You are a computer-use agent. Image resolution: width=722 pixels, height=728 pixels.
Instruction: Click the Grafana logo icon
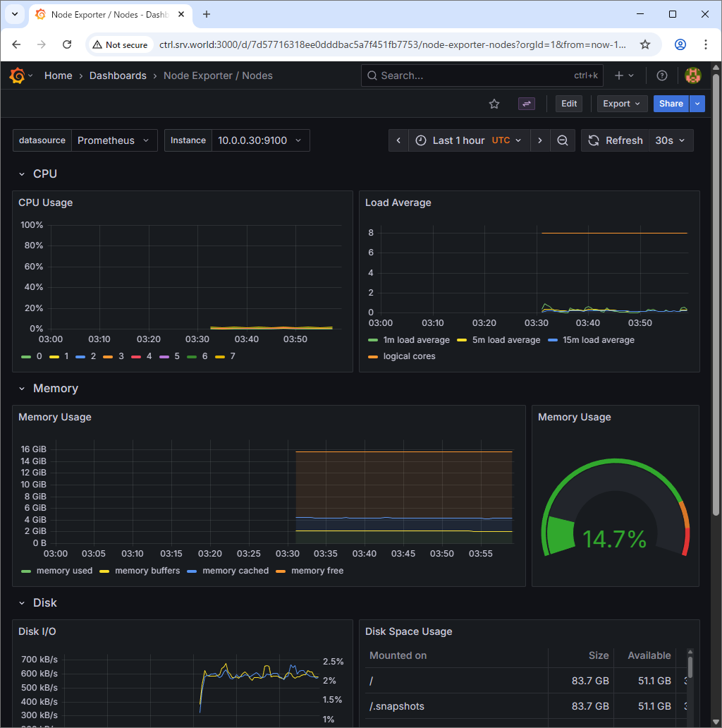click(x=17, y=75)
